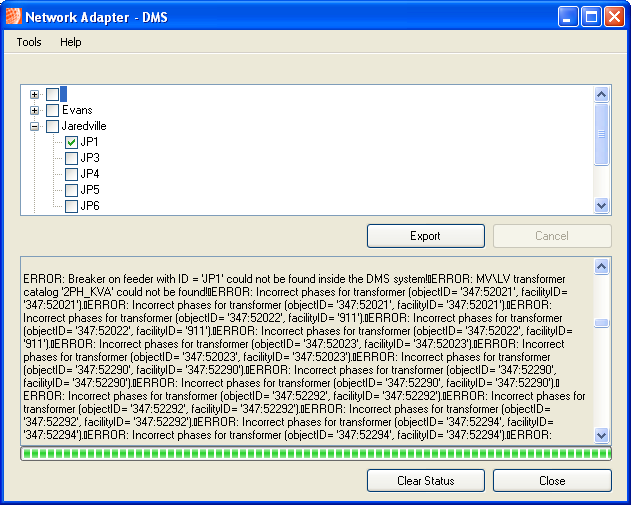Click the Clear Status button

point(425,481)
